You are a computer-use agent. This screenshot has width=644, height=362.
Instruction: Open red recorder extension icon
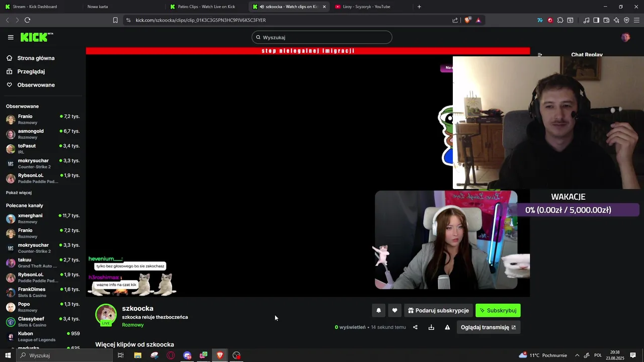(x=550, y=20)
